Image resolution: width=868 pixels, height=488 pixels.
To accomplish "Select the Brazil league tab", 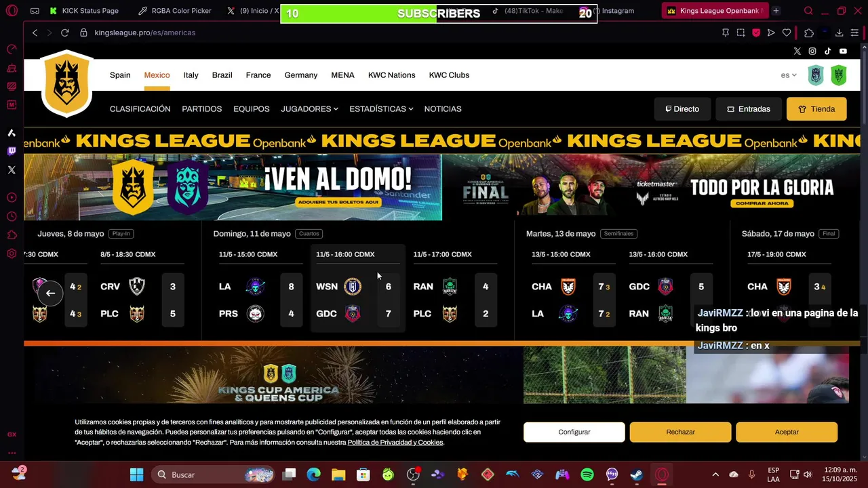I will coord(222,75).
